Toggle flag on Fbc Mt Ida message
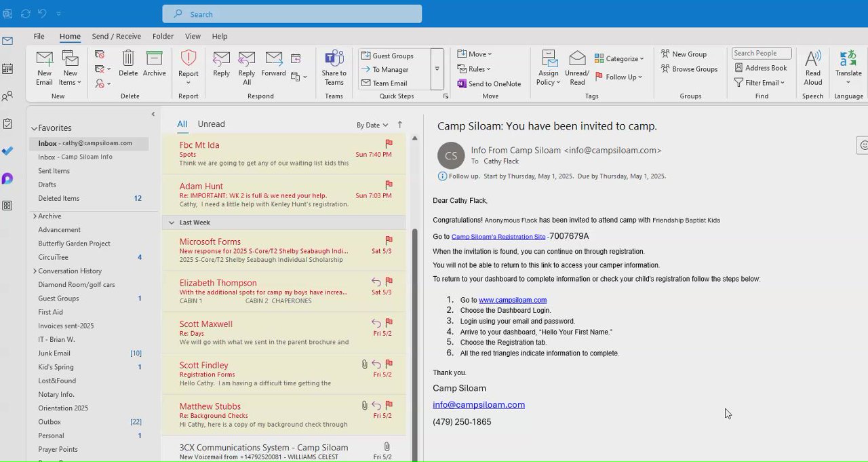 [389, 144]
